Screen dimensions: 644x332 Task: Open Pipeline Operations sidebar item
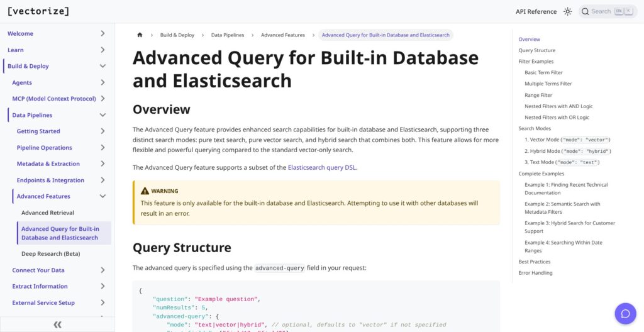tap(45, 148)
